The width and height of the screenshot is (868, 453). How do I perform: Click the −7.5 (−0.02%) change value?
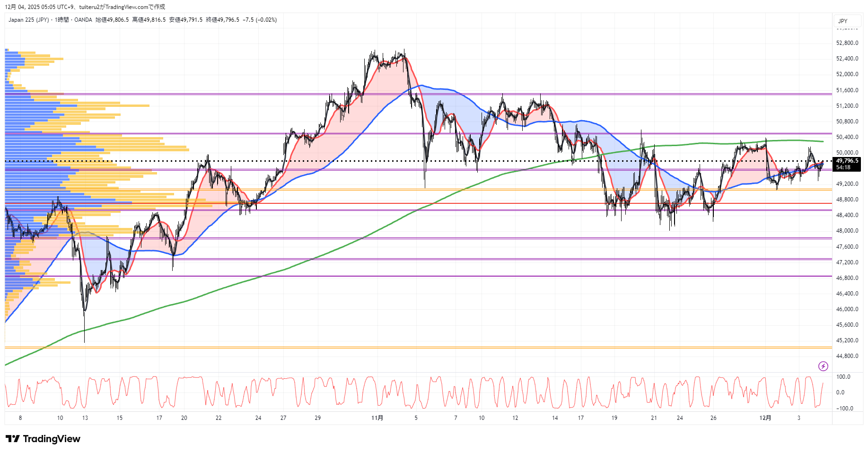(260, 20)
